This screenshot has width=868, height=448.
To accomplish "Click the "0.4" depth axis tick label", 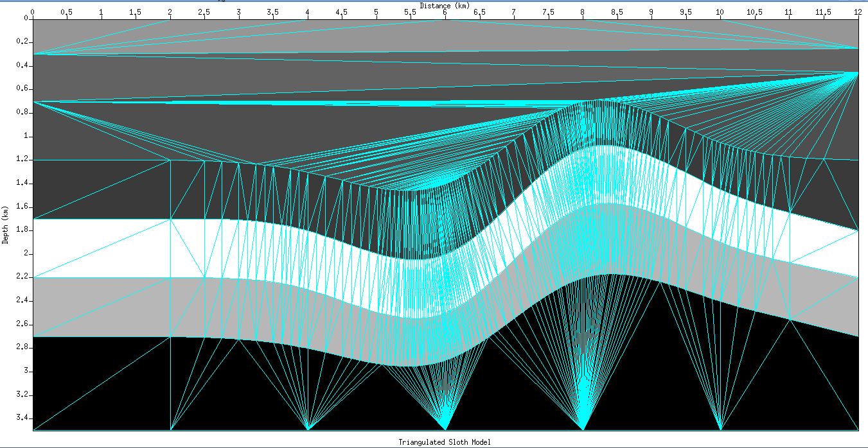I will [x=24, y=65].
